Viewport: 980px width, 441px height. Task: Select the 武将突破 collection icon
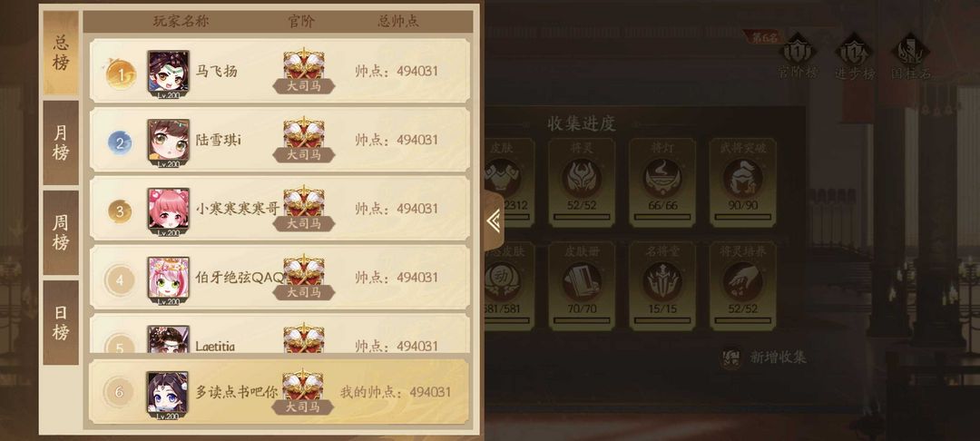742,181
